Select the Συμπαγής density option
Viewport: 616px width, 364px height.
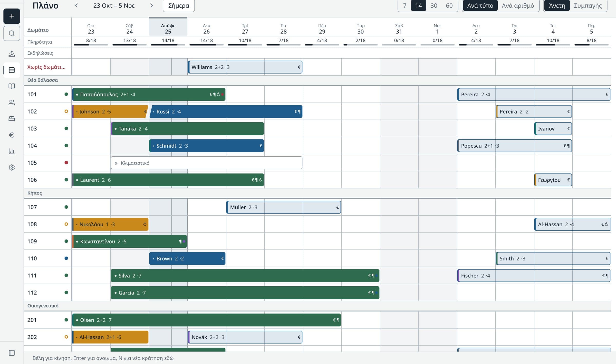[588, 6]
